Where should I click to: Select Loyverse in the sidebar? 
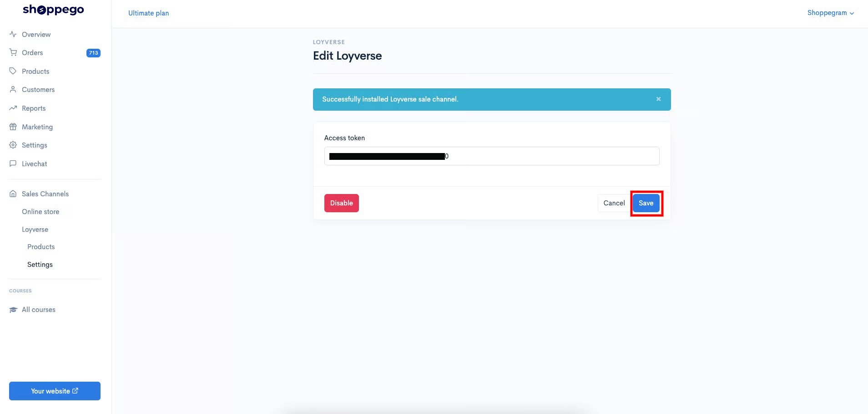pyautogui.click(x=35, y=230)
